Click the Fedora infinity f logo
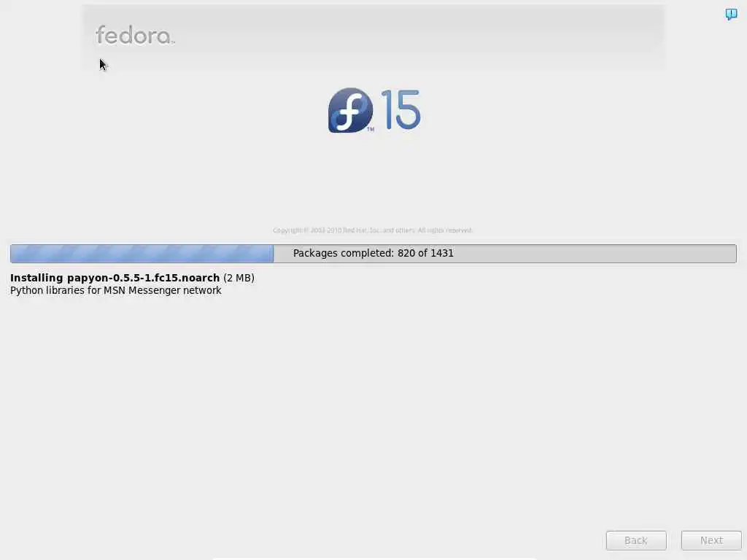The height and width of the screenshot is (560, 747). point(350,110)
